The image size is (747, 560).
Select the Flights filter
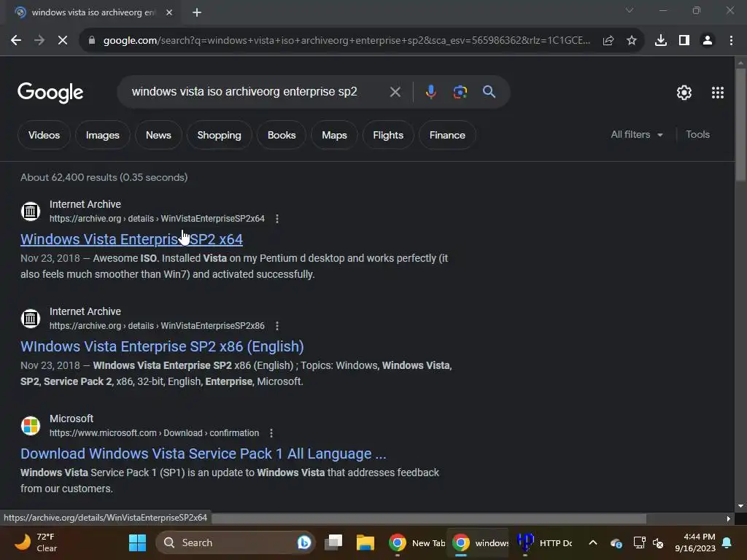[388, 135]
